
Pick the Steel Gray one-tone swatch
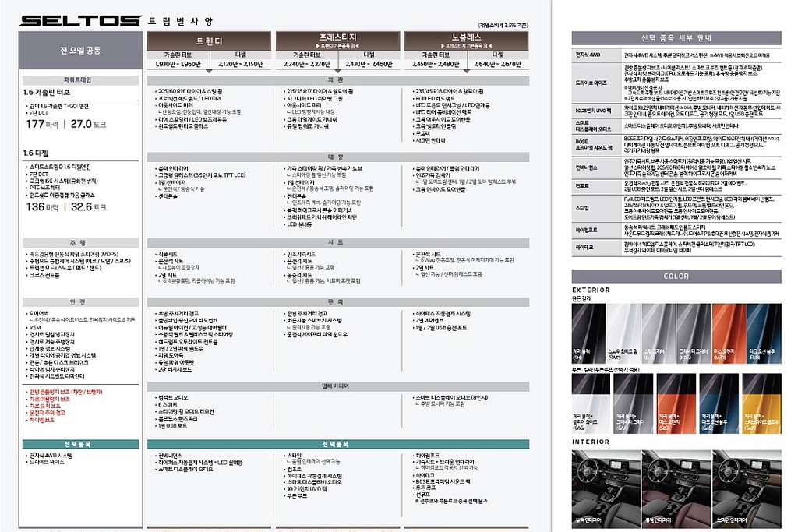point(659,333)
